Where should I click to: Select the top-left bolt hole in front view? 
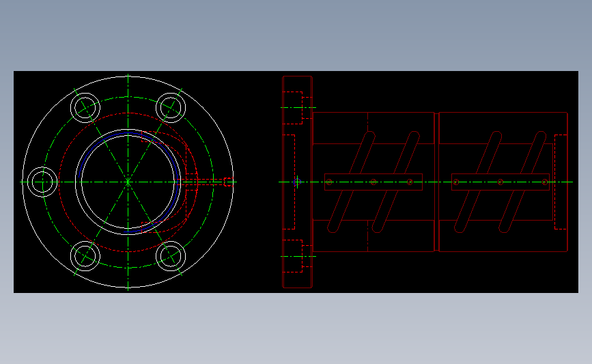coord(85,108)
